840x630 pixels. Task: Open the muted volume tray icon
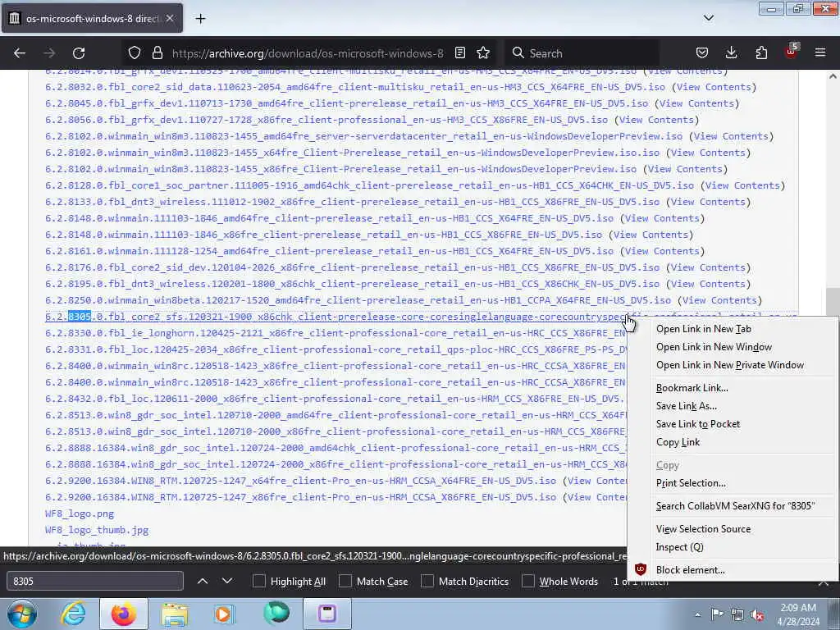point(757,615)
